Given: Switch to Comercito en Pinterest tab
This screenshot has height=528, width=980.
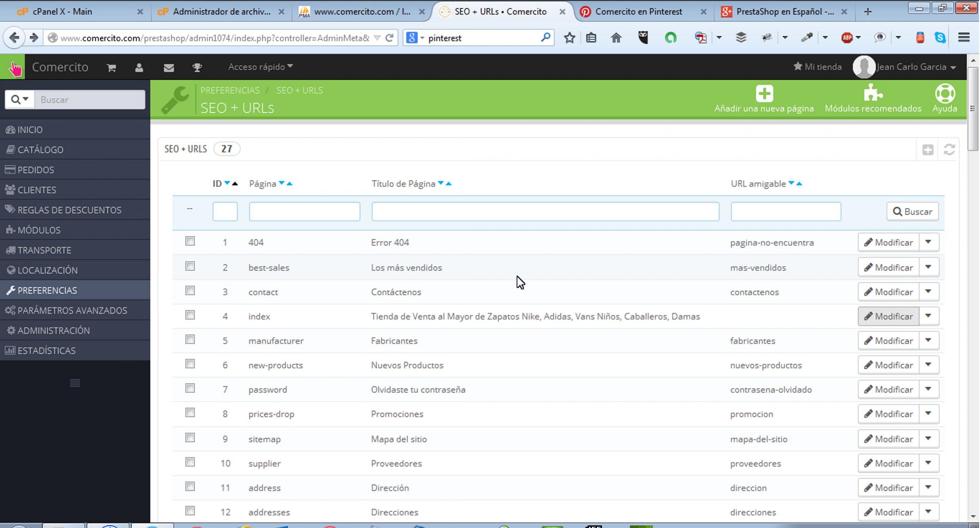Looking at the screenshot, I should tap(638, 11).
